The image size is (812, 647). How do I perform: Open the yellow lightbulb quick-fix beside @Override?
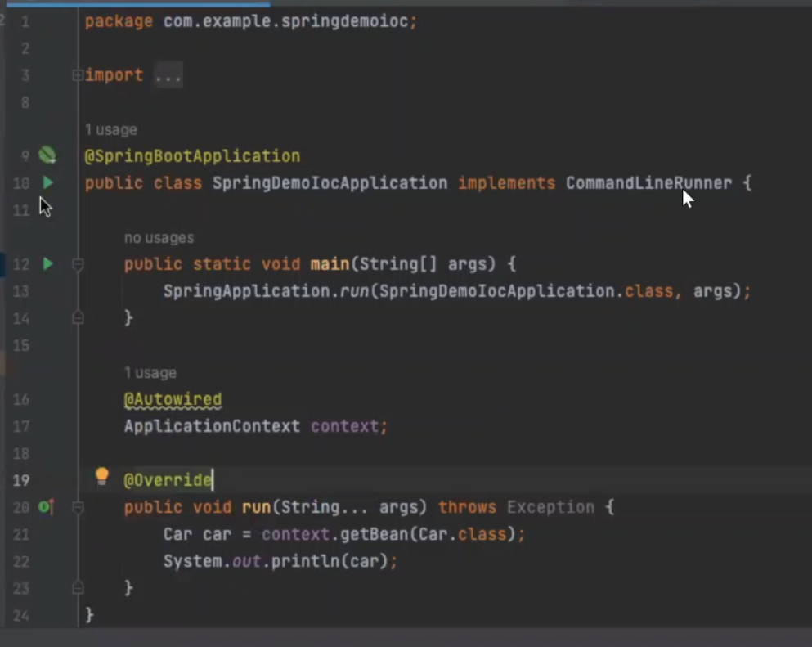[x=101, y=476]
